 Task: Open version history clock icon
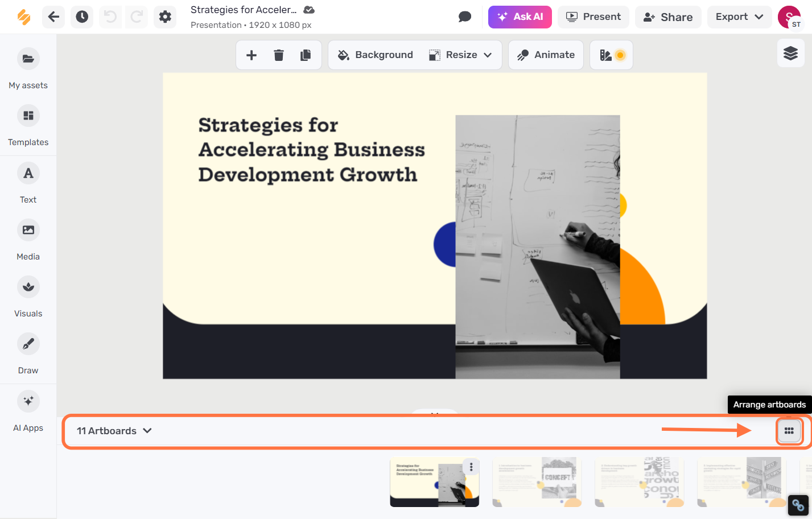(82, 17)
